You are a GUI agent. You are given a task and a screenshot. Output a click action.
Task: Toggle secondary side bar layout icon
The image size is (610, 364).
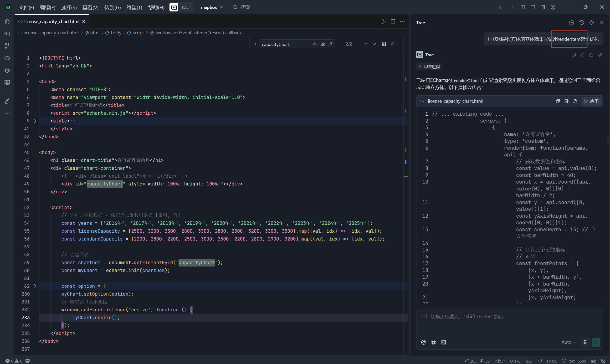point(543,7)
